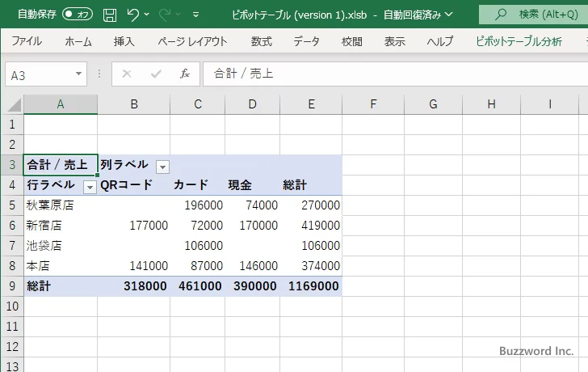Click the カード column heading cell
Viewport: 588px width, 372px height.
[198, 185]
